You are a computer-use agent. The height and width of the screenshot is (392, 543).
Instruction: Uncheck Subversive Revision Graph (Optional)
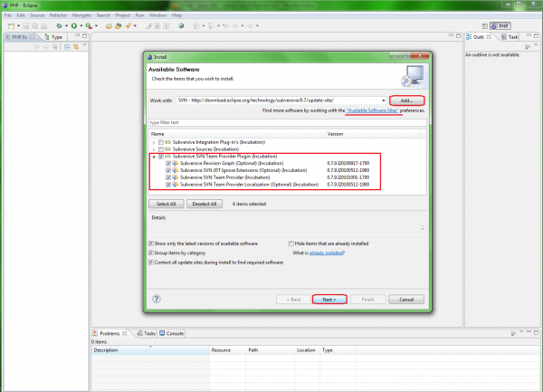point(168,164)
